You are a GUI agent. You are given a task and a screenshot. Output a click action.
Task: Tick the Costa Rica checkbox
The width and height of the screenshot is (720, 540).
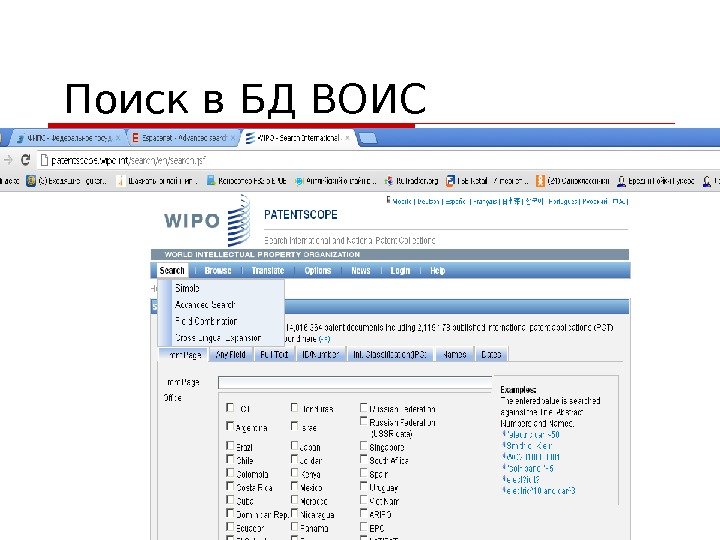230,486
